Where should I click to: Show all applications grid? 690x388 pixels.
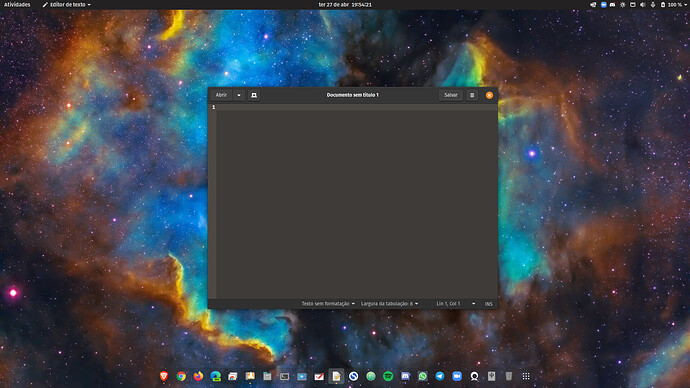[526, 376]
